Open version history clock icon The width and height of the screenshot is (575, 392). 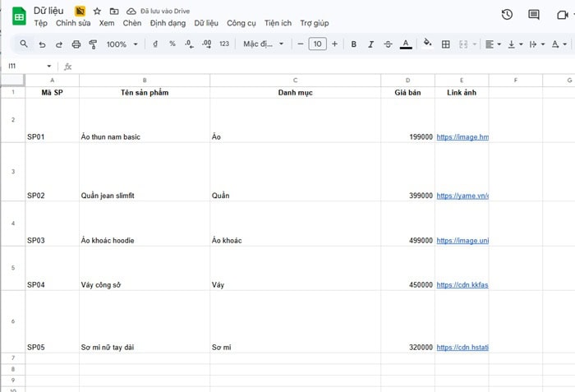507,15
